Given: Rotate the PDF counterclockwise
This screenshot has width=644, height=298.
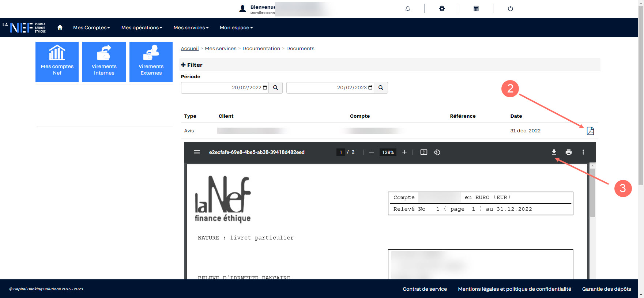Looking at the screenshot, I should point(437,152).
